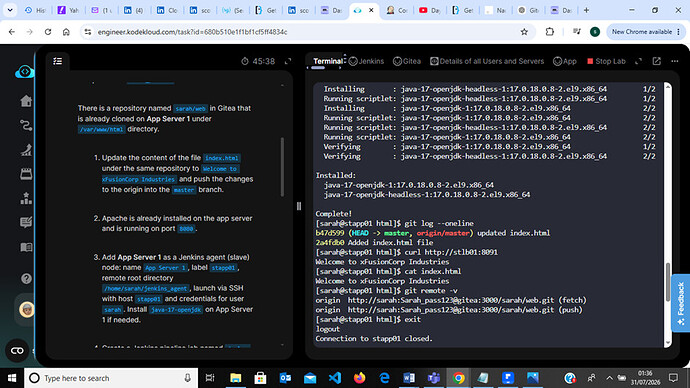Click the KodeKloud home sidebar icon

click(26, 101)
